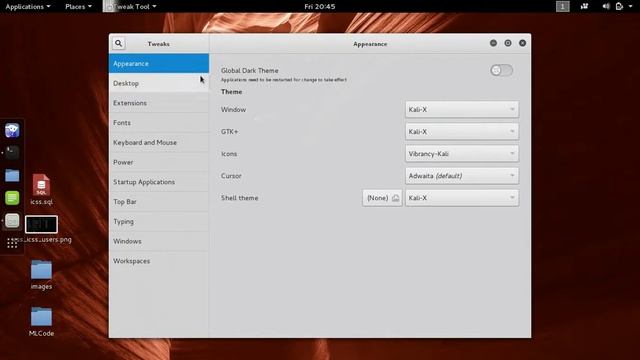Click the battery status icon
The width and height of the screenshot is (640, 360).
619,6
